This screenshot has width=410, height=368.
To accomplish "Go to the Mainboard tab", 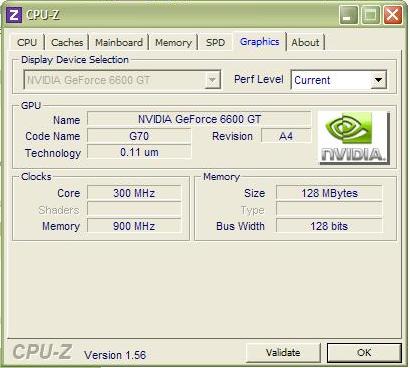I will pyautogui.click(x=119, y=43).
